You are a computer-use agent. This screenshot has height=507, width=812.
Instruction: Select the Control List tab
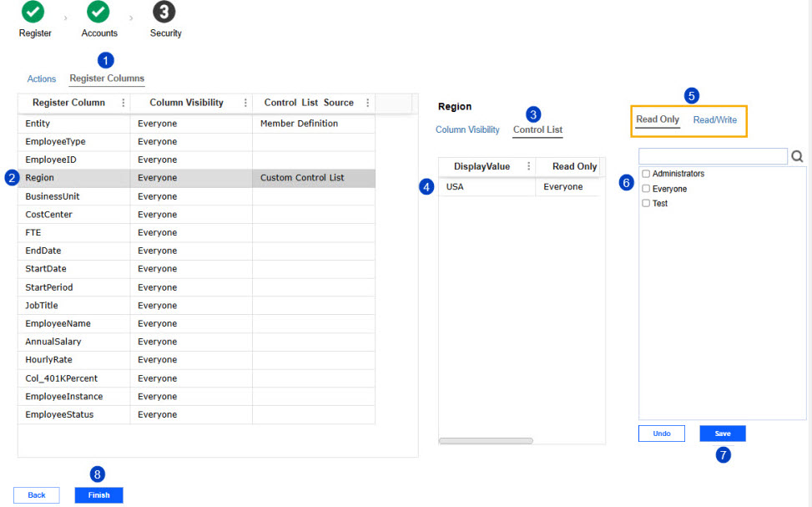click(x=537, y=129)
